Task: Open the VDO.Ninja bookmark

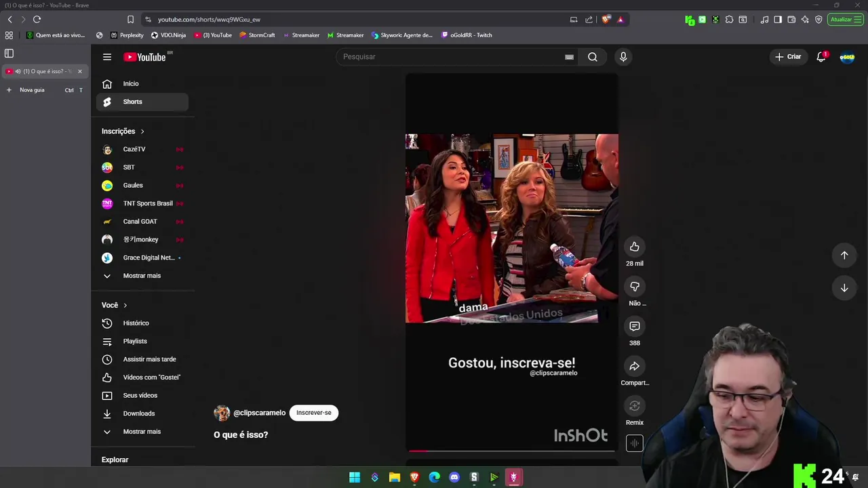Action: 168,35
